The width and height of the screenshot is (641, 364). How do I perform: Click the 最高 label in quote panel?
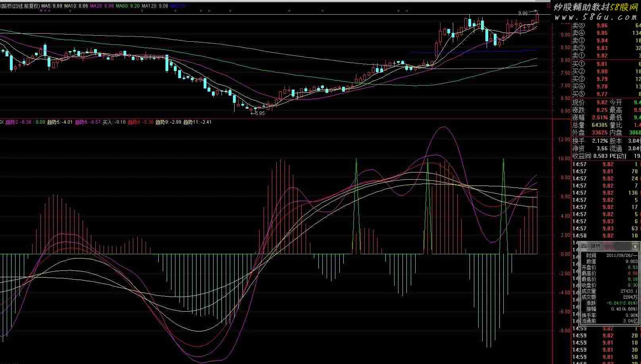[616, 110]
